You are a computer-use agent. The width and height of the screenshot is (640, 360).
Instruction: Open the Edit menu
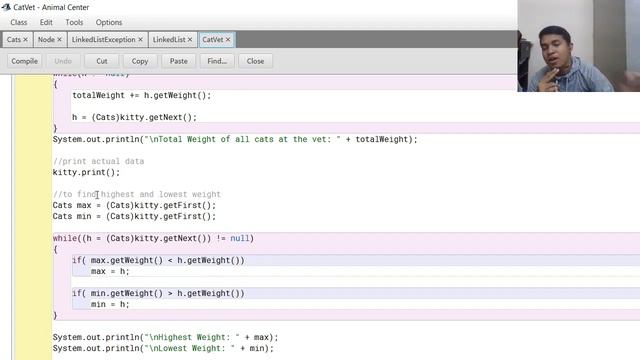pyautogui.click(x=46, y=22)
